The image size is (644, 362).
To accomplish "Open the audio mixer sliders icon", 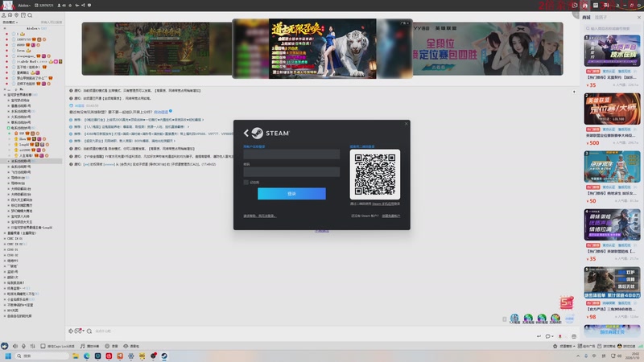I will click(32, 346).
